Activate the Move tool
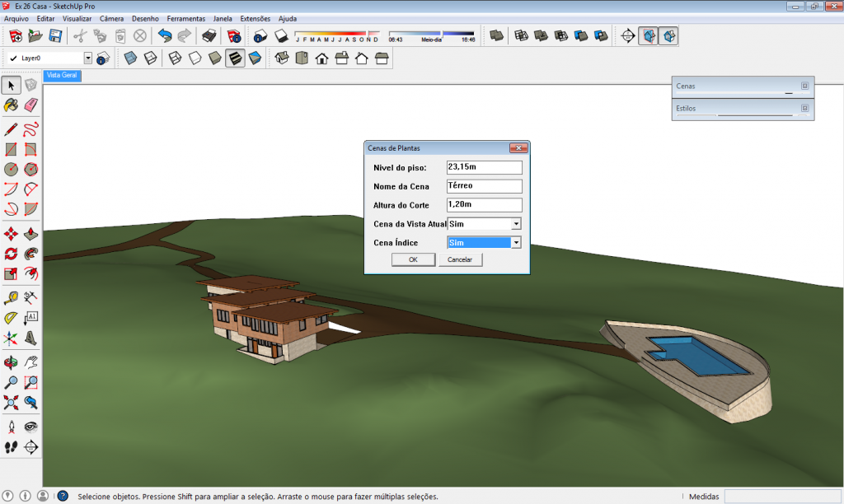 pyautogui.click(x=11, y=234)
